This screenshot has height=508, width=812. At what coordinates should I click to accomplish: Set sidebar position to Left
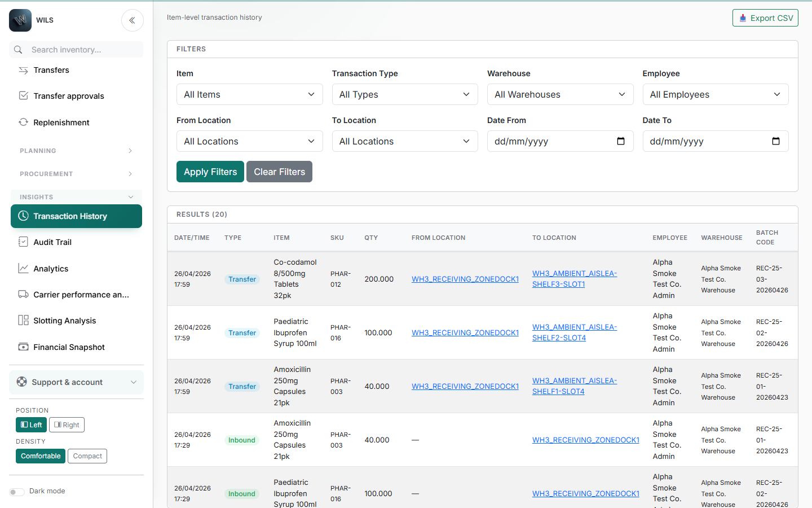[x=31, y=425]
